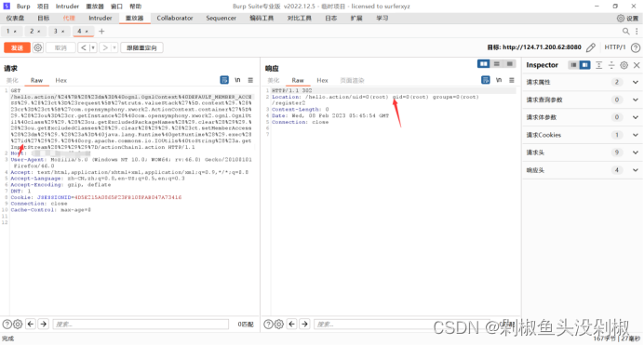Open help icon next to HTTP/1
The image size is (644, 345).
[x=636, y=47]
